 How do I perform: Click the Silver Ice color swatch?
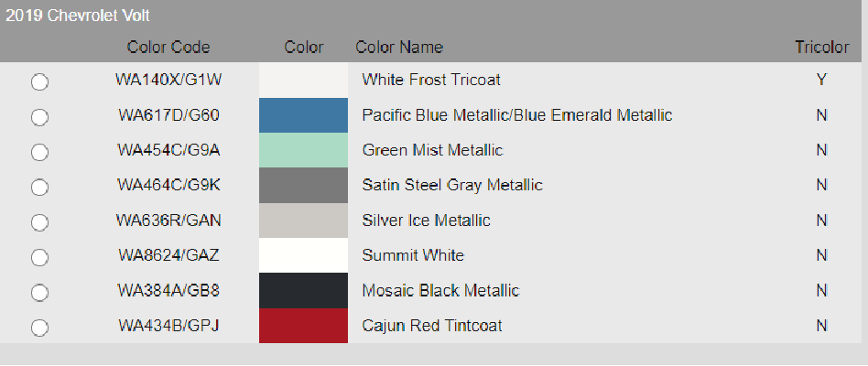(303, 220)
